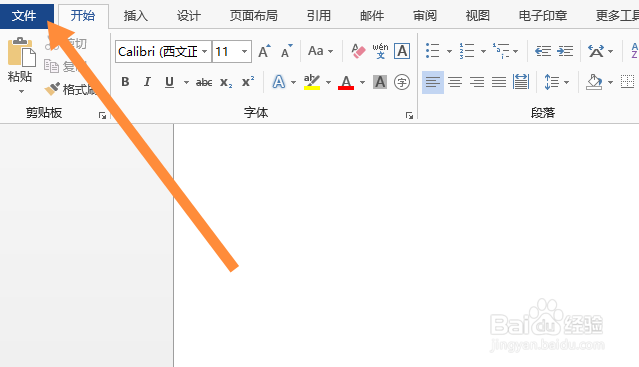Viewport: 639px width, 367px height.
Task: Switch to the 开始 tab
Action: coord(83,16)
